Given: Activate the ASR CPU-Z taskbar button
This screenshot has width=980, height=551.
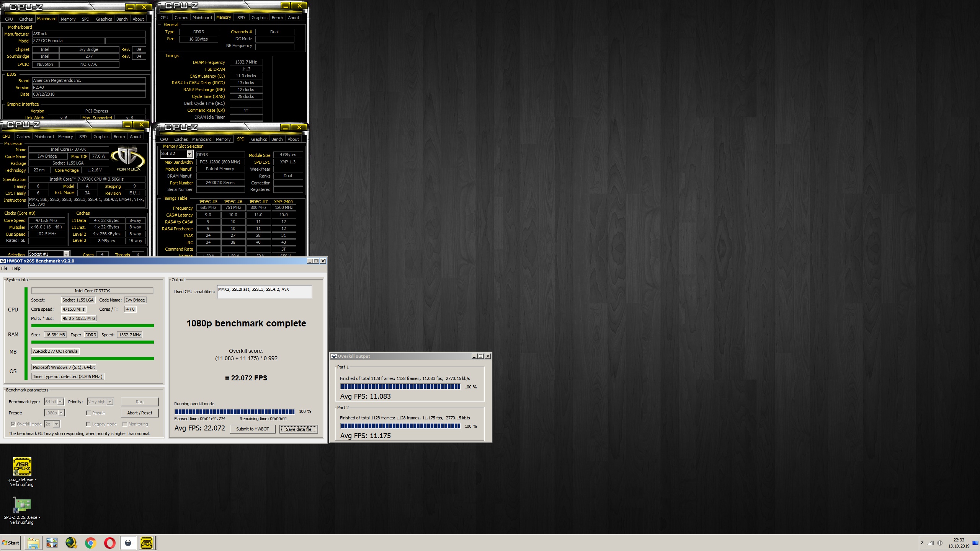Looking at the screenshot, I should pyautogui.click(x=147, y=543).
